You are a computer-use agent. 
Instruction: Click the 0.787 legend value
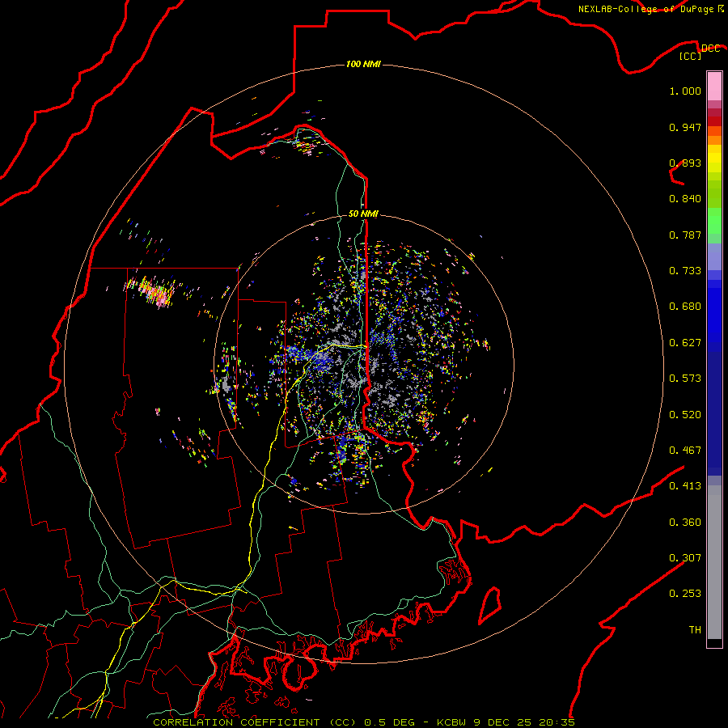pos(685,235)
